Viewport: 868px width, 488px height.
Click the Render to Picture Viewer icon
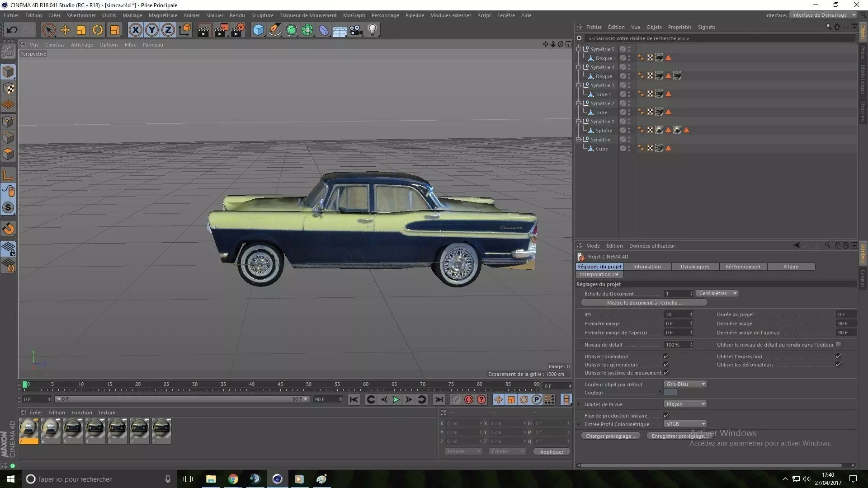coord(221,30)
